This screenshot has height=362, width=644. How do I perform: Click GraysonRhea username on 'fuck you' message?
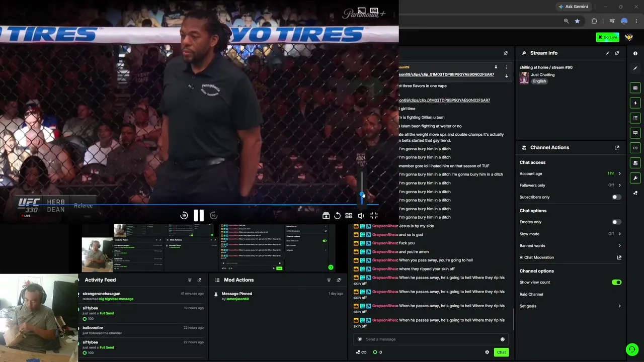click(x=385, y=243)
